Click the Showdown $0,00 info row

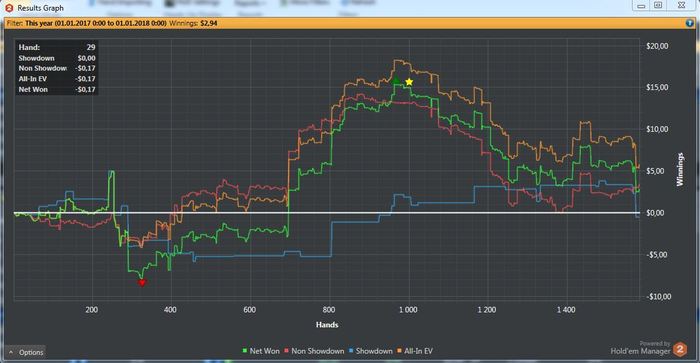coord(57,58)
